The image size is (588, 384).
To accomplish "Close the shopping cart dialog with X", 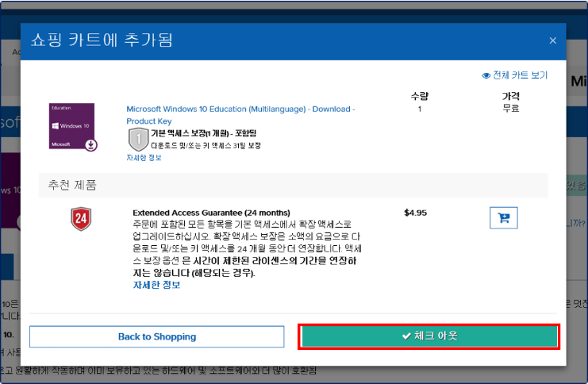I will point(552,40).
